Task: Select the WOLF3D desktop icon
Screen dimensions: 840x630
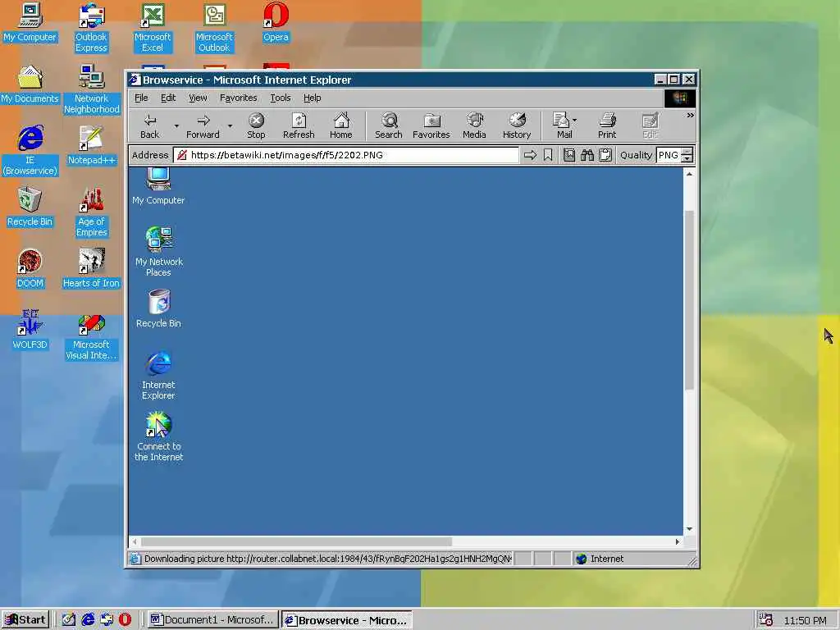Action: 30,331
